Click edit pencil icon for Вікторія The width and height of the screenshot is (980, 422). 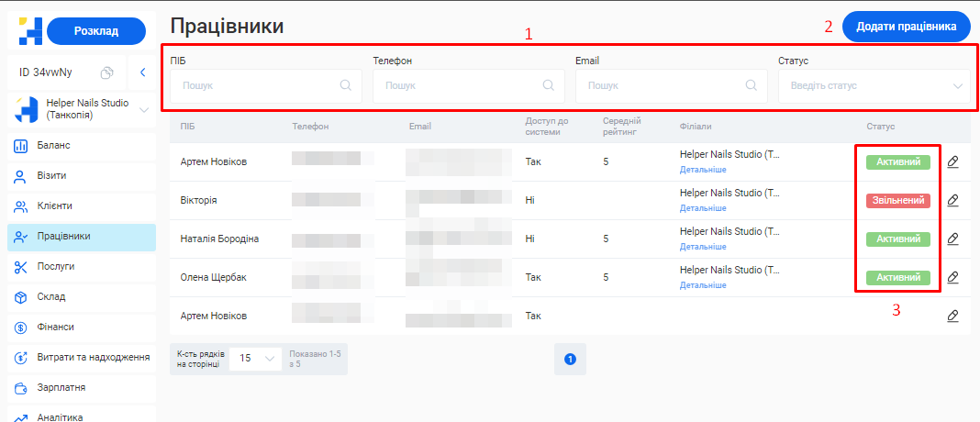pos(952,200)
